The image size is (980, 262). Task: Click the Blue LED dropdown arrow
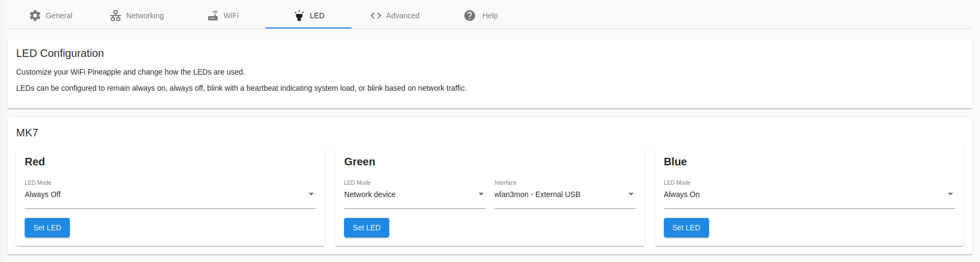coord(950,194)
